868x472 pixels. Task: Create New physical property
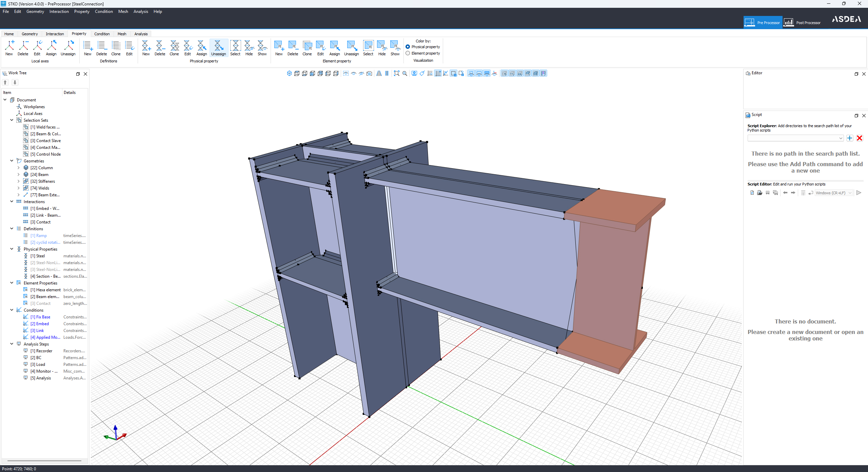[146, 48]
